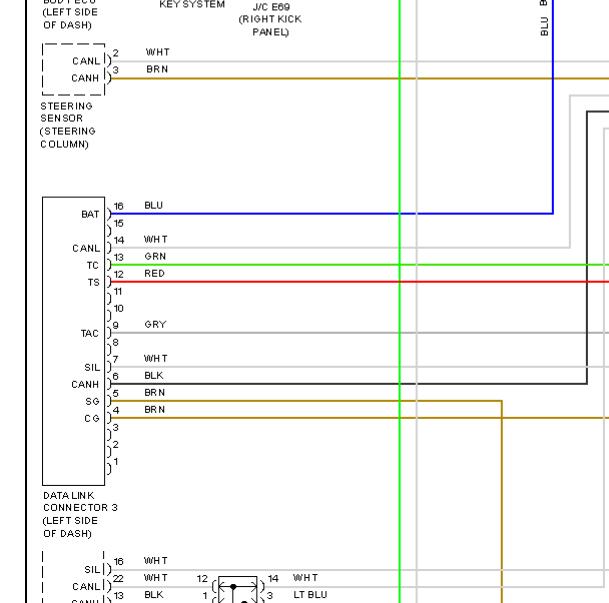
Task: Click the BAT pin label on the connector
Action: [90, 214]
